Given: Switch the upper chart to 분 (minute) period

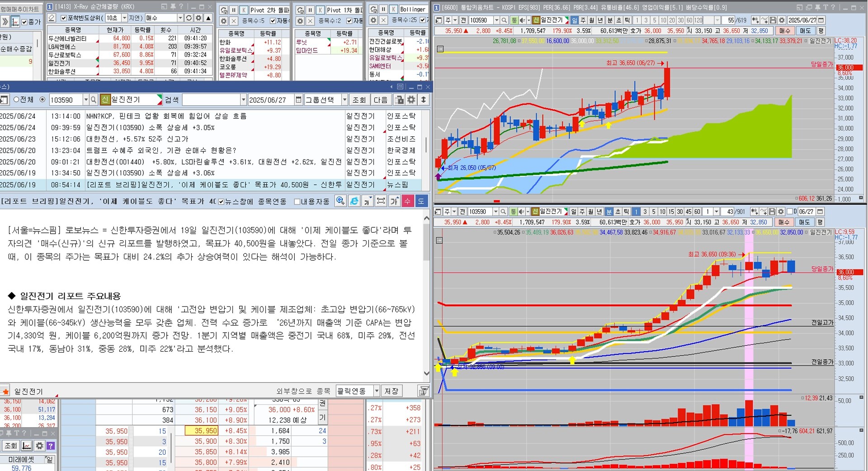Looking at the screenshot, I should (x=609, y=20).
